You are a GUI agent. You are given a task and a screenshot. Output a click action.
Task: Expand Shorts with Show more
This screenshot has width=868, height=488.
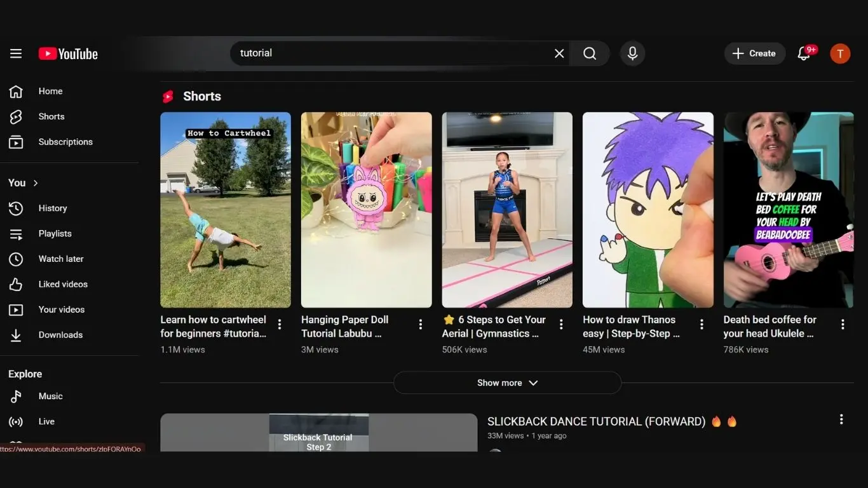(507, 383)
